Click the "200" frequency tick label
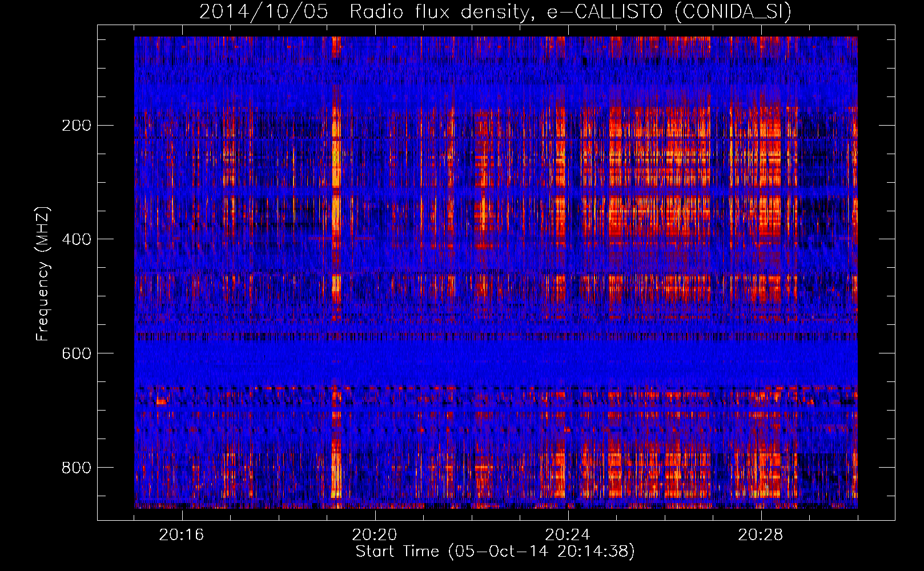The width and height of the screenshot is (924, 571). coord(77,126)
